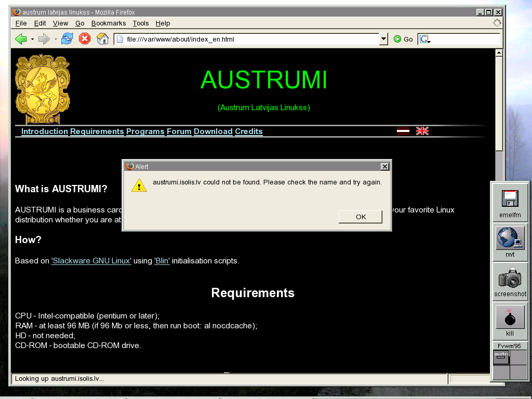Screen dimensions: 532x399
Task: Click the kill bomb icon
Action: pyautogui.click(x=510, y=321)
